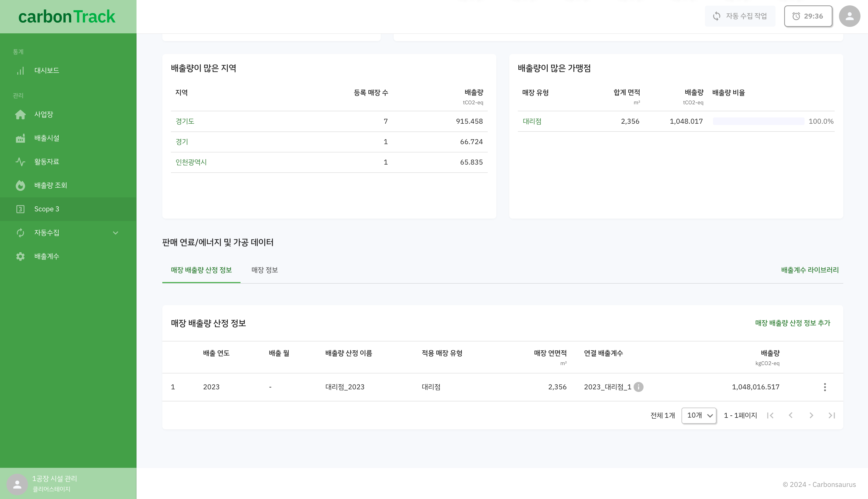Open the 10개 rows-per-page dropdown
This screenshot has width=868, height=499.
tap(699, 415)
